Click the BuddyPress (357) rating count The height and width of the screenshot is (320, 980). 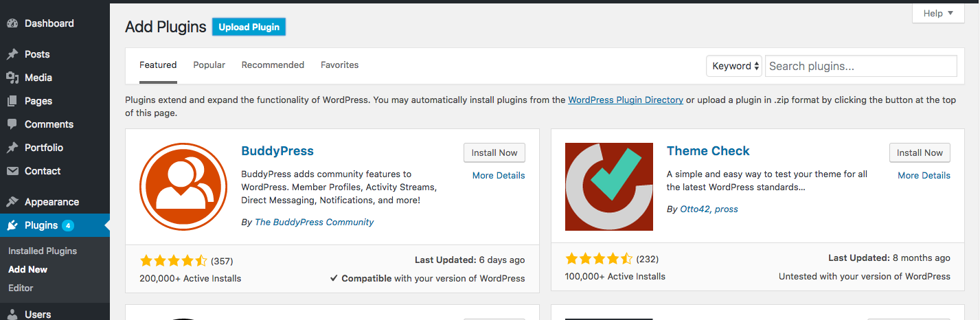click(x=222, y=261)
